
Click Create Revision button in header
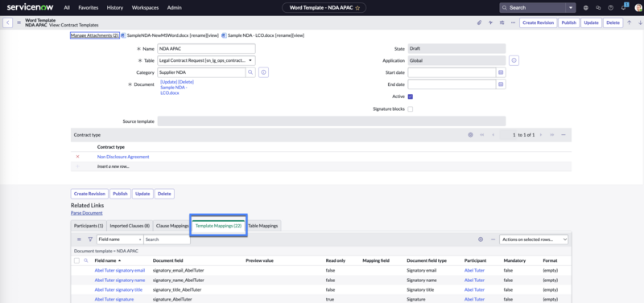pyautogui.click(x=538, y=23)
